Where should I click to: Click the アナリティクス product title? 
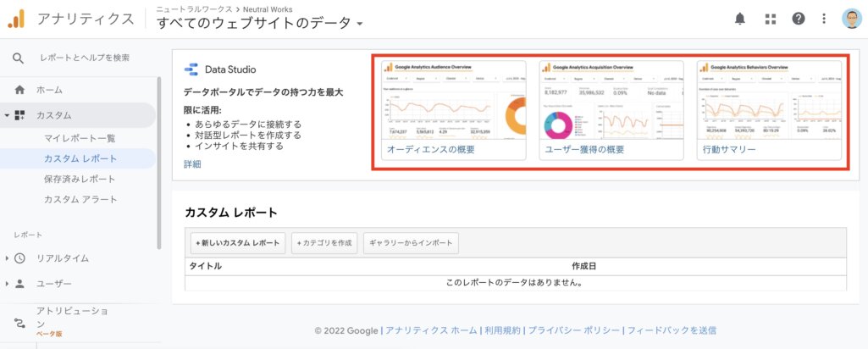pos(86,19)
